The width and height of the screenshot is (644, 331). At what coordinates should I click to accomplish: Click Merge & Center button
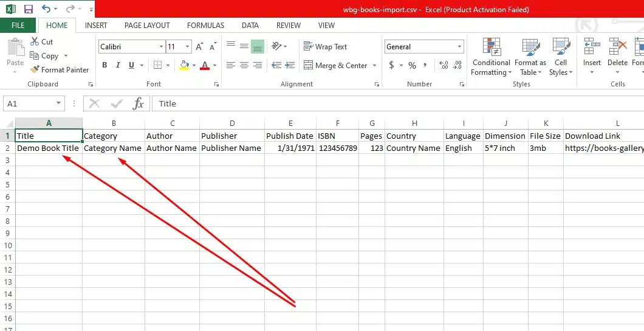(x=335, y=65)
